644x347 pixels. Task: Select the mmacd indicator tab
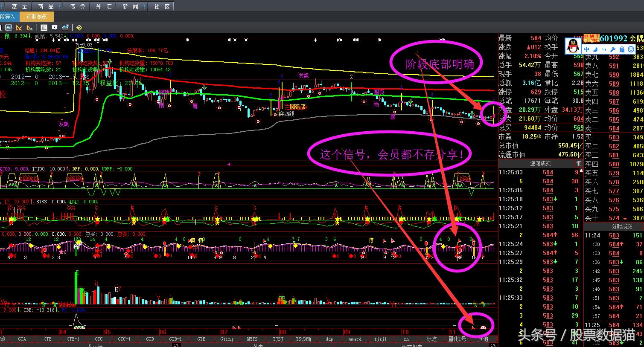click(x=355, y=339)
